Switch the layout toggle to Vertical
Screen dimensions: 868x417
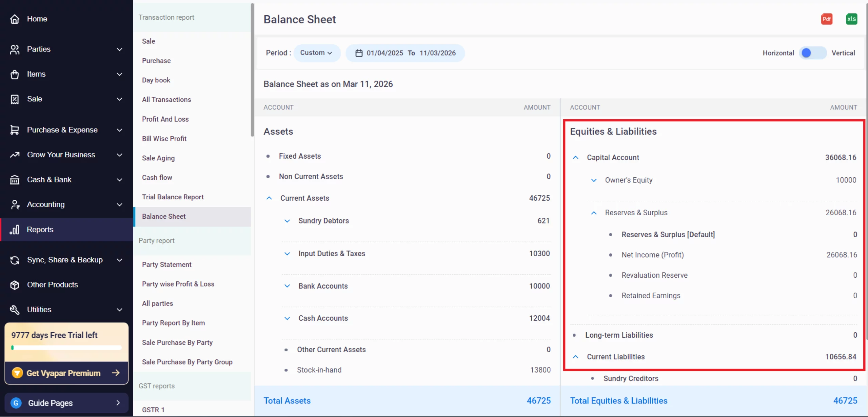coord(813,53)
